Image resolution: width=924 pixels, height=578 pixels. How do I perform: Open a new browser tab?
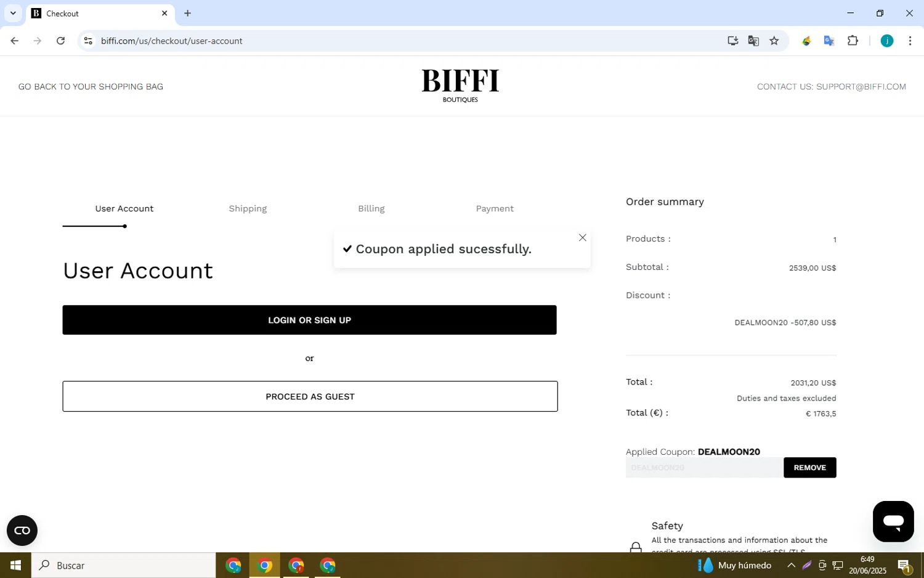[x=188, y=13]
